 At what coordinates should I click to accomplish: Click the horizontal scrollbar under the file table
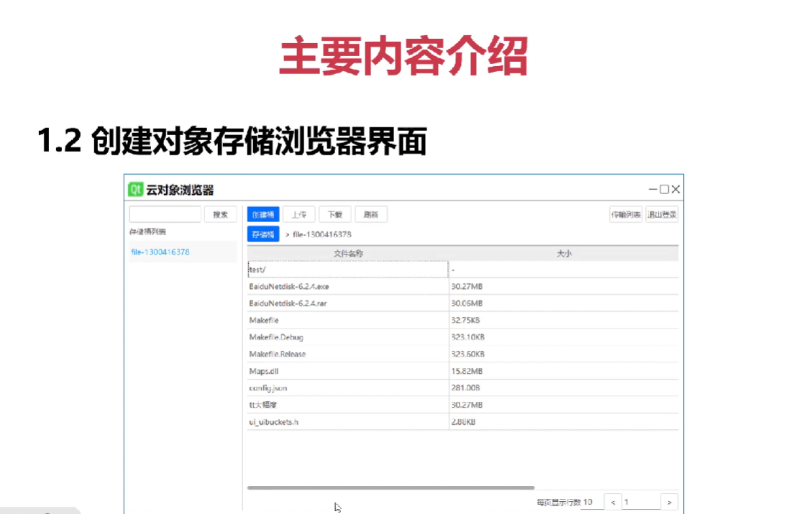point(391,487)
